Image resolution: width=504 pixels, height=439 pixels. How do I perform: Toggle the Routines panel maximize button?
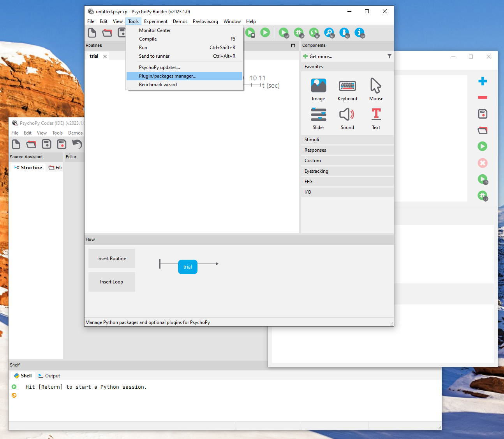pos(293,46)
